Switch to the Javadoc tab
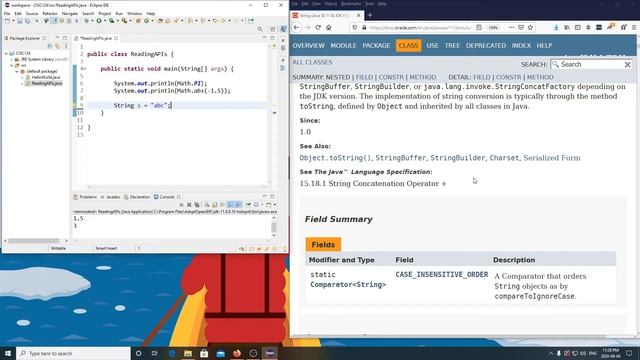Screen dimensions: 640x360 pyautogui.click(x=111, y=197)
